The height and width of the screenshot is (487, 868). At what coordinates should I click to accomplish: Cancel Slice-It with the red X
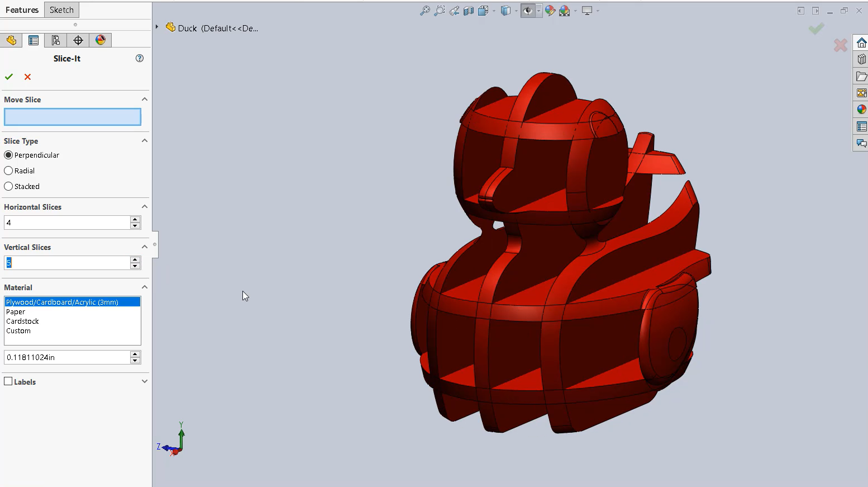(27, 77)
